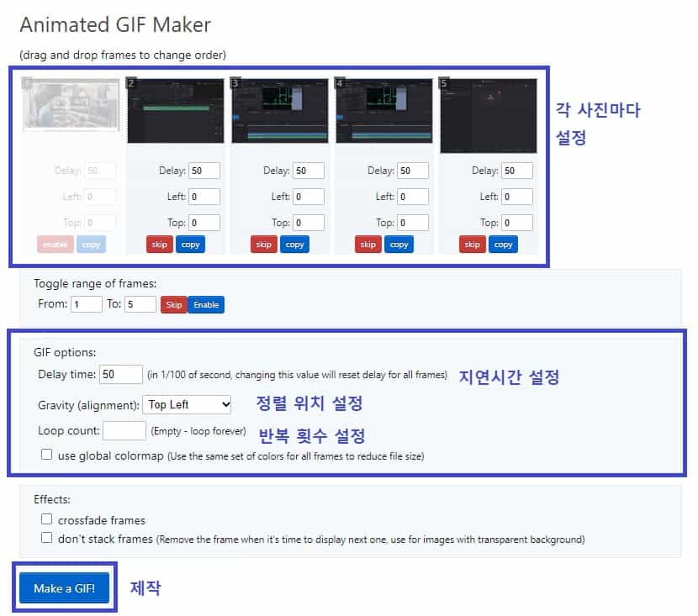Select the thumbnail of frame 1

71,110
